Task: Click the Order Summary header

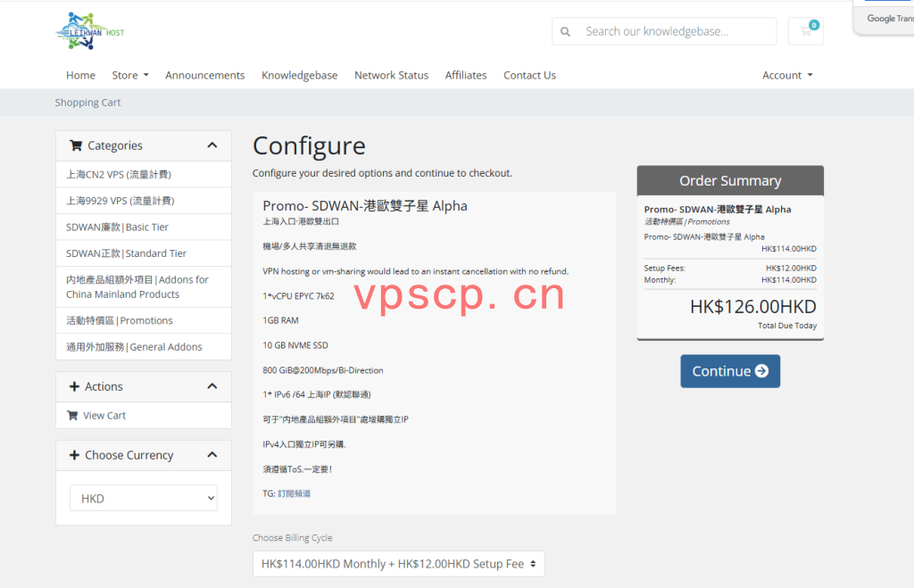Action: [730, 180]
